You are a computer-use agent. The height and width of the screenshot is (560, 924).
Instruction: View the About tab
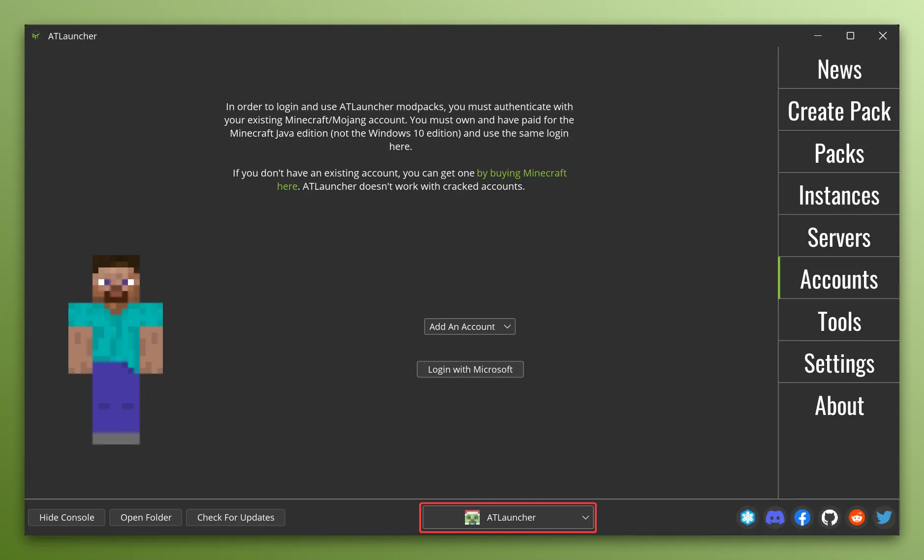pos(838,405)
